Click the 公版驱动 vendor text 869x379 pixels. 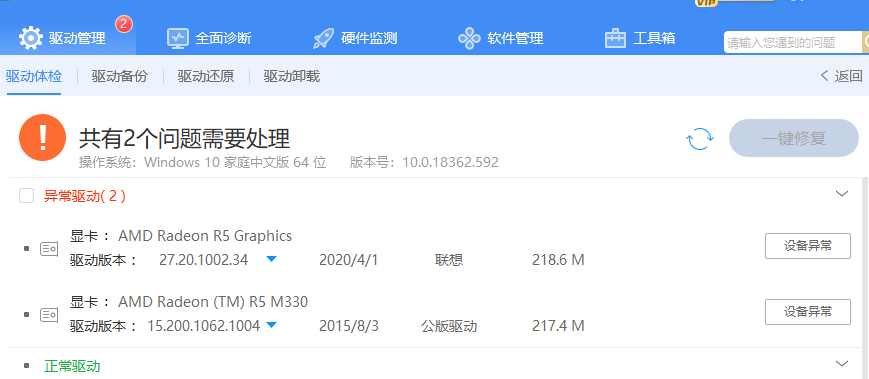coord(449,326)
